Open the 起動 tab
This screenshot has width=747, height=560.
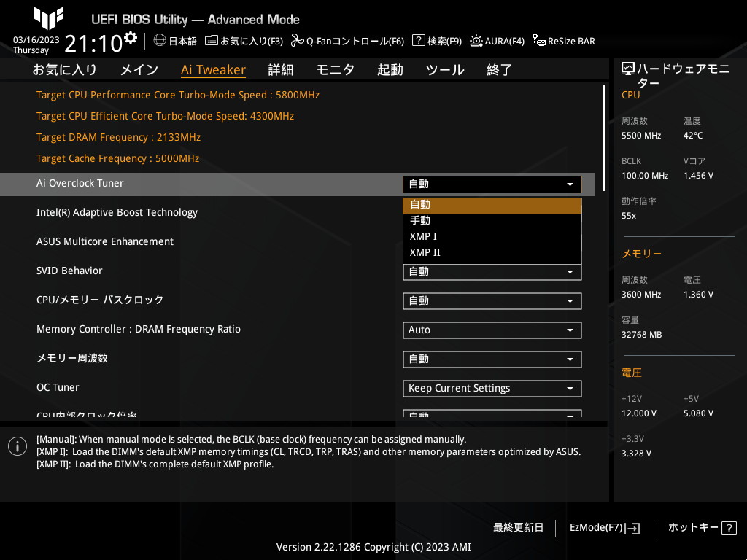[390, 70]
